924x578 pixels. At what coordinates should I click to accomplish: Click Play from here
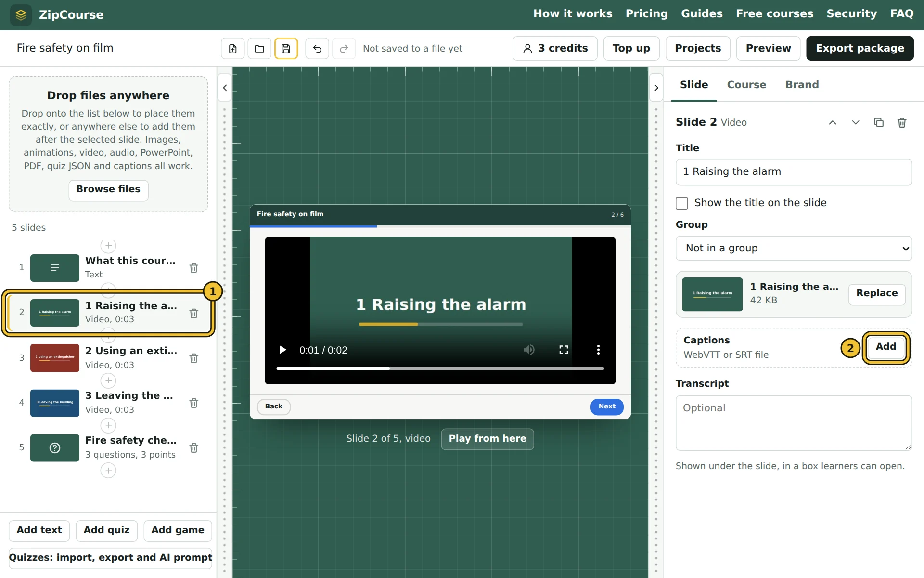pos(488,439)
